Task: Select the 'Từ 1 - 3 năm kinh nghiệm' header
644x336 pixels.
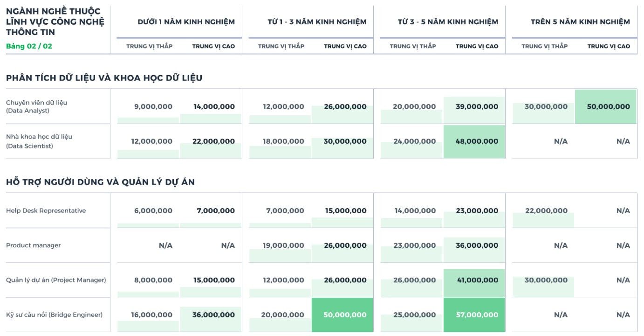Action: point(317,22)
